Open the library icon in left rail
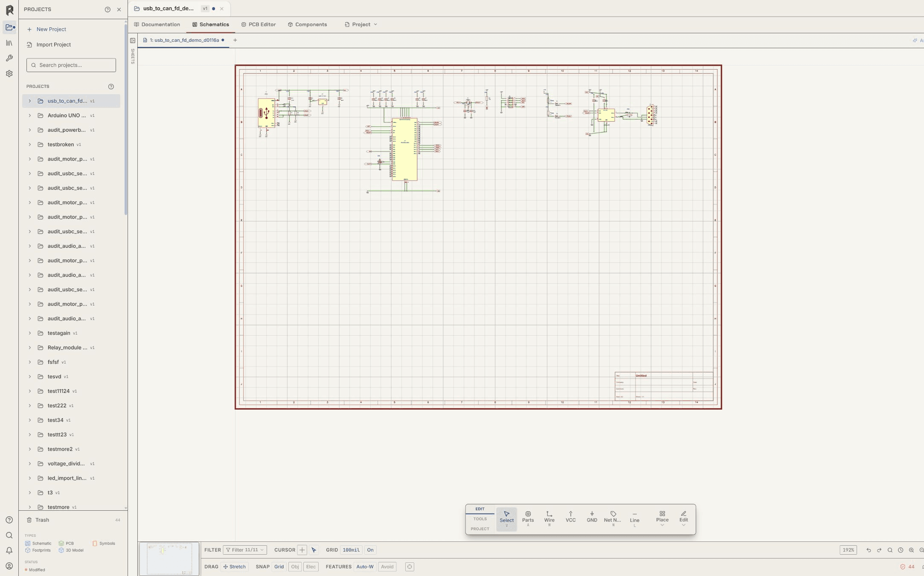Viewport: 924px width, 576px height. 9,43
